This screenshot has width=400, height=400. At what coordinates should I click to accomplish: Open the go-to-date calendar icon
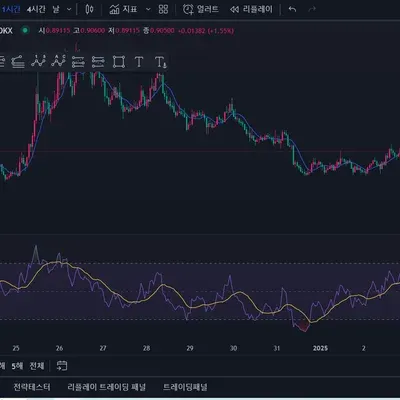point(62,366)
